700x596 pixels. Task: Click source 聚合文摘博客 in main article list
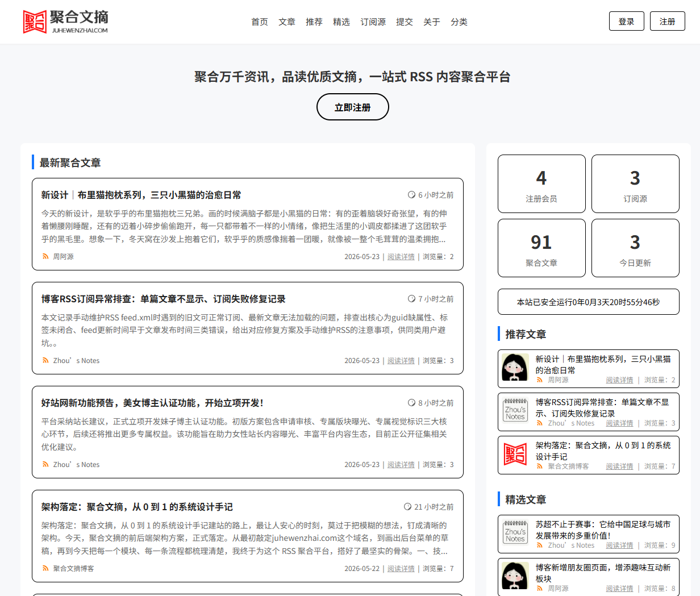coord(73,569)
